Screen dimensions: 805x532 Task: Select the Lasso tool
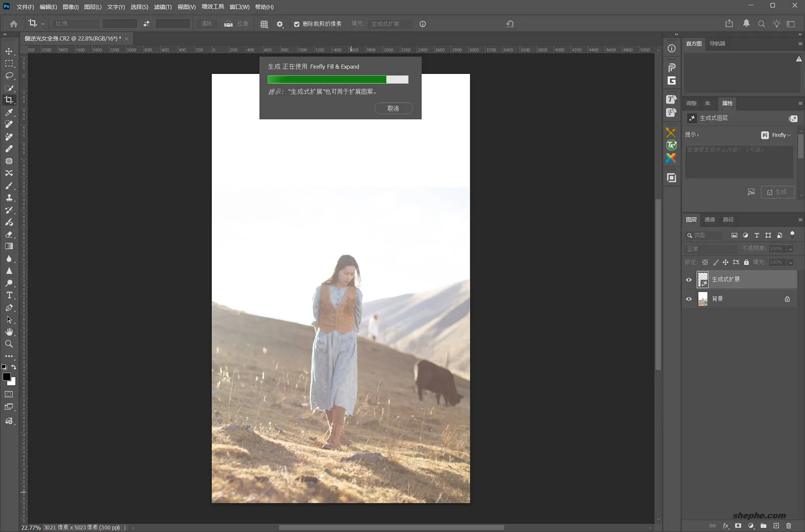coord(9,75)
